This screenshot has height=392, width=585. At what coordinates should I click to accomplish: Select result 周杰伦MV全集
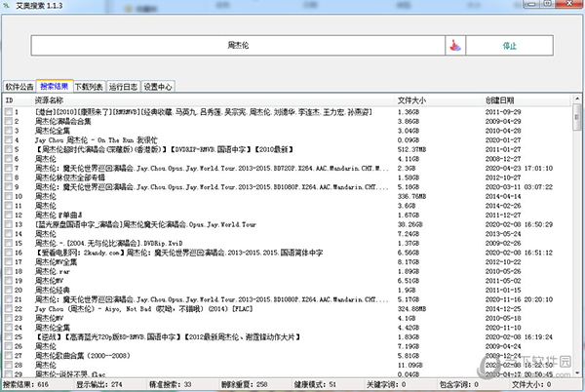(56, 262)
